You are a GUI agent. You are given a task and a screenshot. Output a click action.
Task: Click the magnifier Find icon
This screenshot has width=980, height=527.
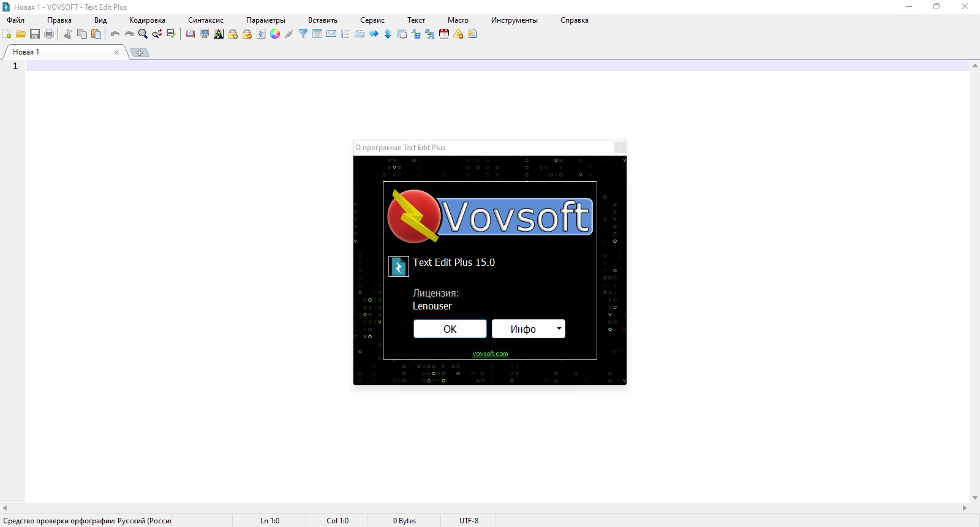tap(143, 34)
